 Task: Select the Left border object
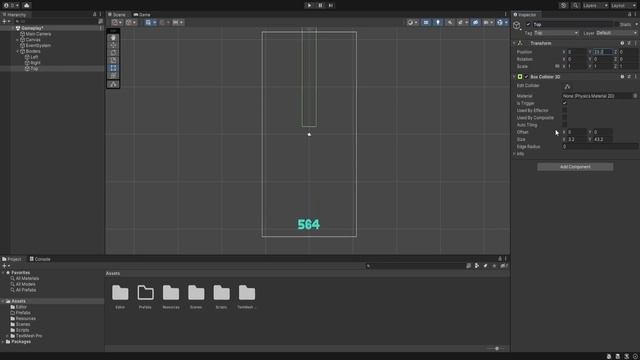(34, 57)
